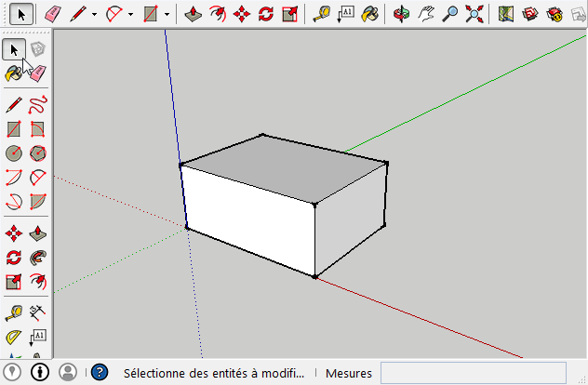
Task: Choose the Move tool in top toolbar
Action: click(241, 14)
